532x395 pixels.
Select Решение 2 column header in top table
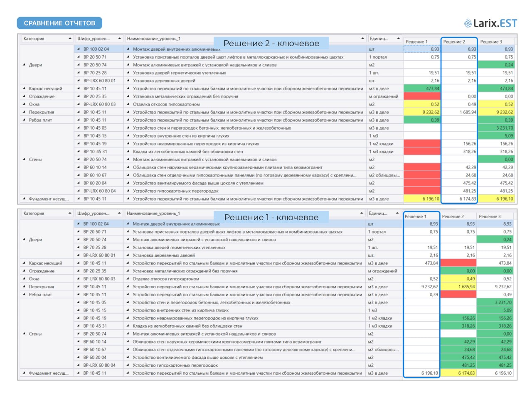point(458,42)
